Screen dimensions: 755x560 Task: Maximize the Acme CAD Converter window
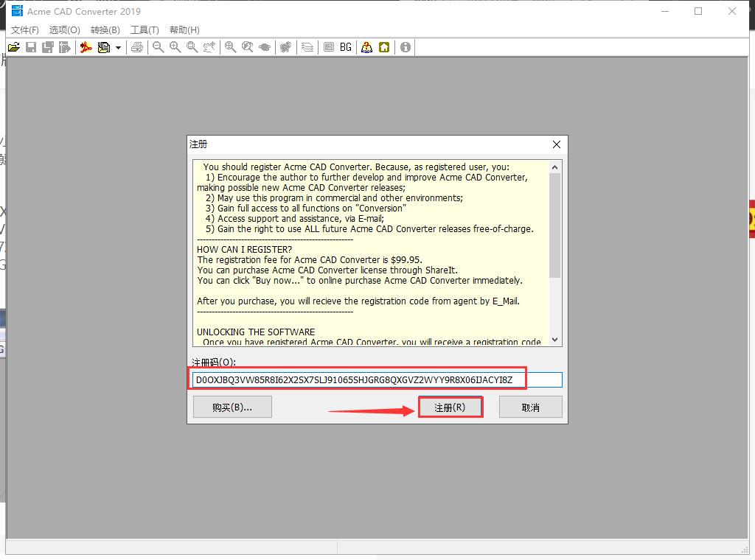(x=698, y=11)
